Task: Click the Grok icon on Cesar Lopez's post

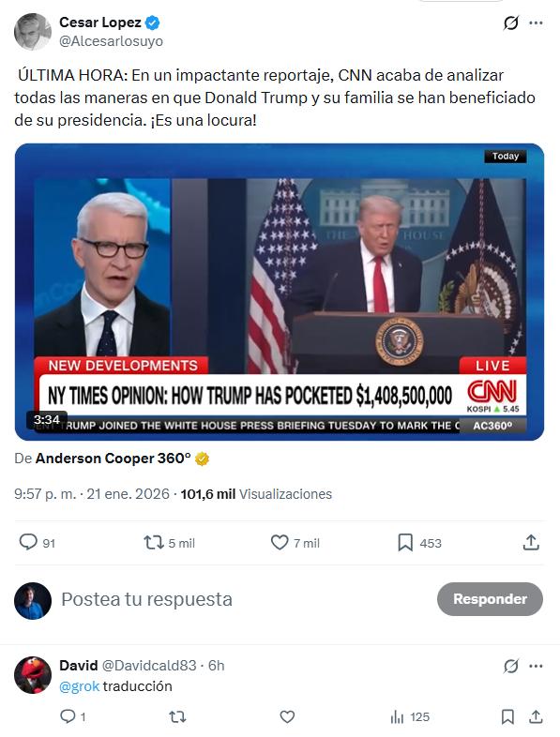Action: (x=510, y=23)
